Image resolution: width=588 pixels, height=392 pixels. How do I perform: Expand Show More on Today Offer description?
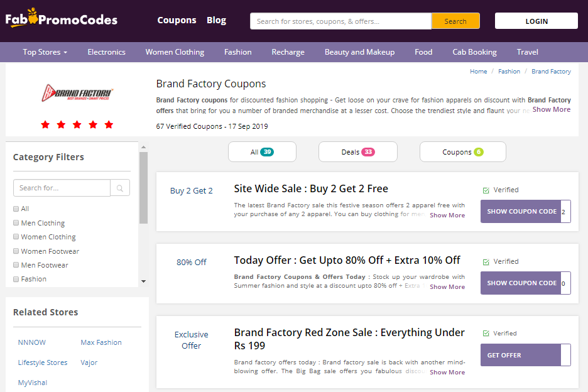coord(447,287)
